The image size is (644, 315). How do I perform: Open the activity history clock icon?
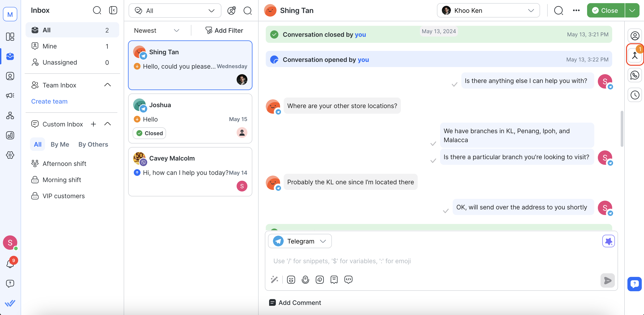[x=635, y=95]
